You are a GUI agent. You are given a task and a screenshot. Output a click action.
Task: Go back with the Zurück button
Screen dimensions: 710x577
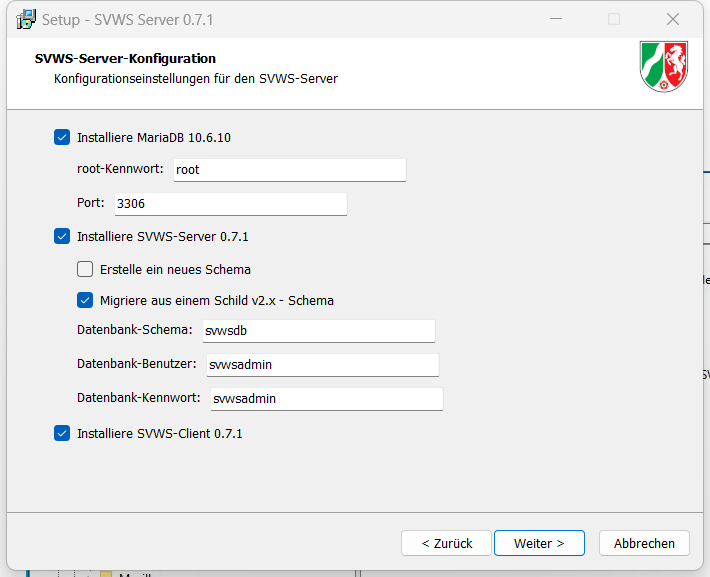pyautogui.click(x=446, y=543)
